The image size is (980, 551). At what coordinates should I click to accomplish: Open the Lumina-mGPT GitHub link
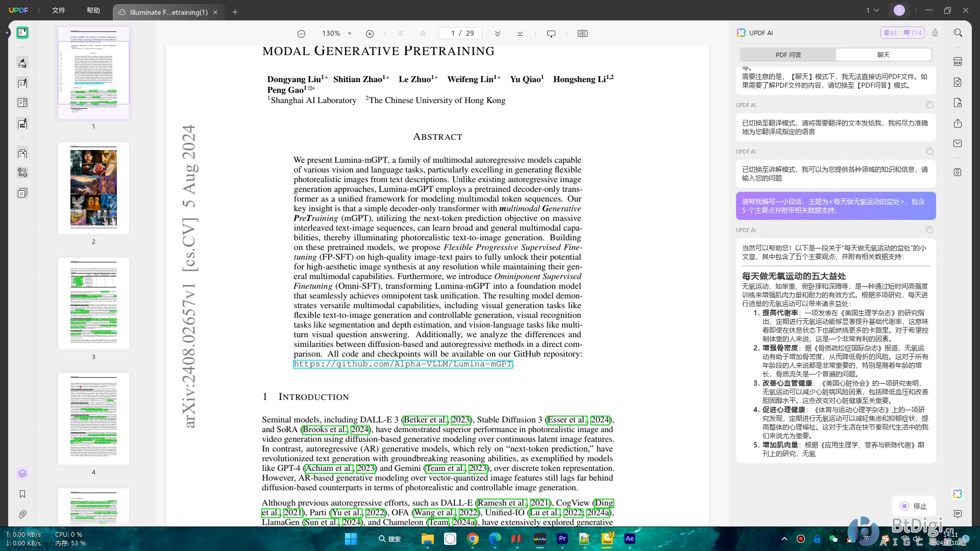[x=403, y=364]
